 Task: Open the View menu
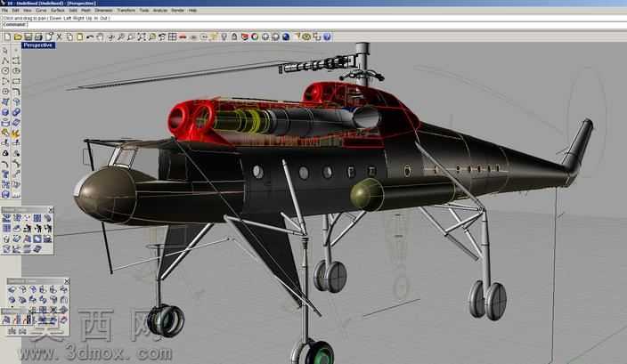[28, 11]
